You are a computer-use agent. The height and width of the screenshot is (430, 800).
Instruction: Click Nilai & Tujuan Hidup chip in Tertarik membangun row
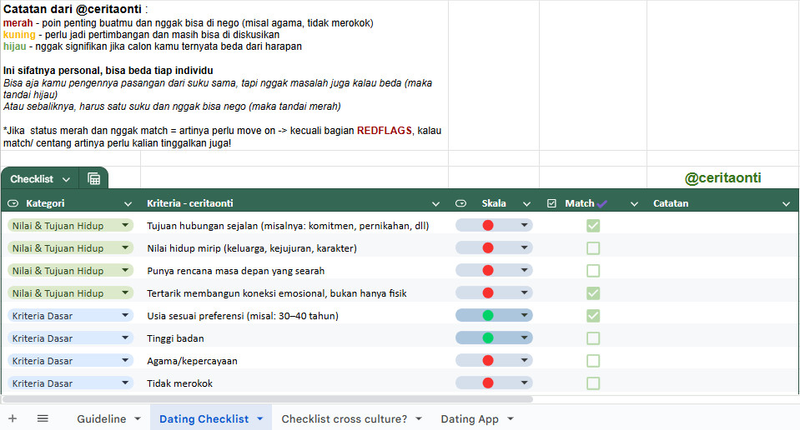tap(70, 293)
